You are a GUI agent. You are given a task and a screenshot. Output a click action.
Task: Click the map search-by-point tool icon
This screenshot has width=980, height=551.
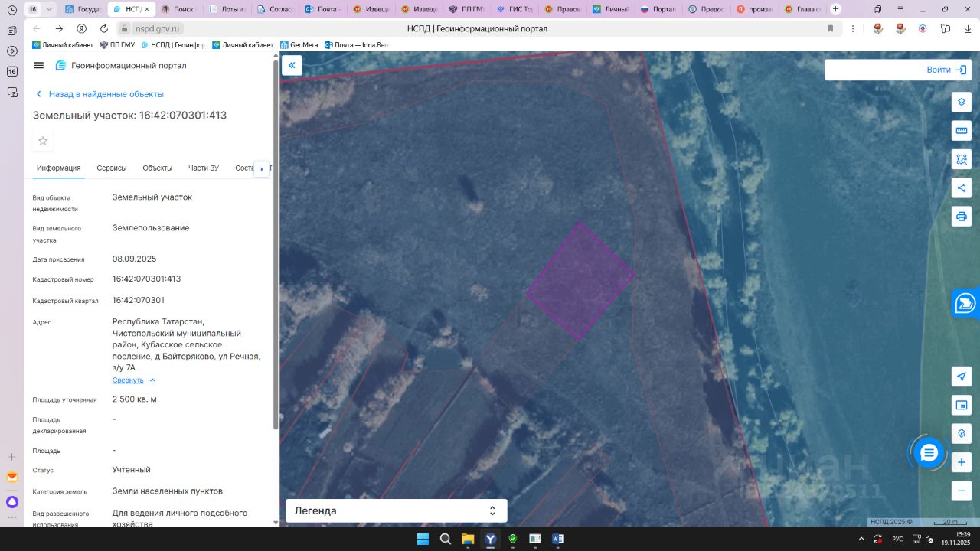[x=962, y=434]
